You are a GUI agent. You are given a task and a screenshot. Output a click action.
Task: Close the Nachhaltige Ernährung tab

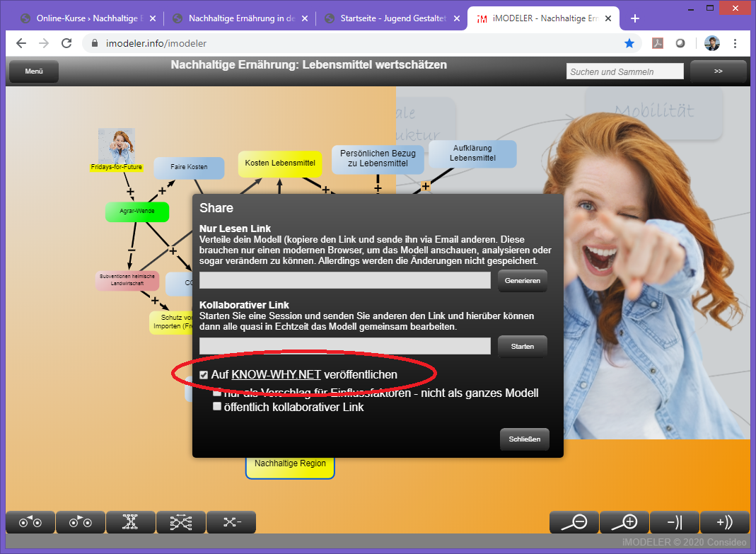click(305, 18)
